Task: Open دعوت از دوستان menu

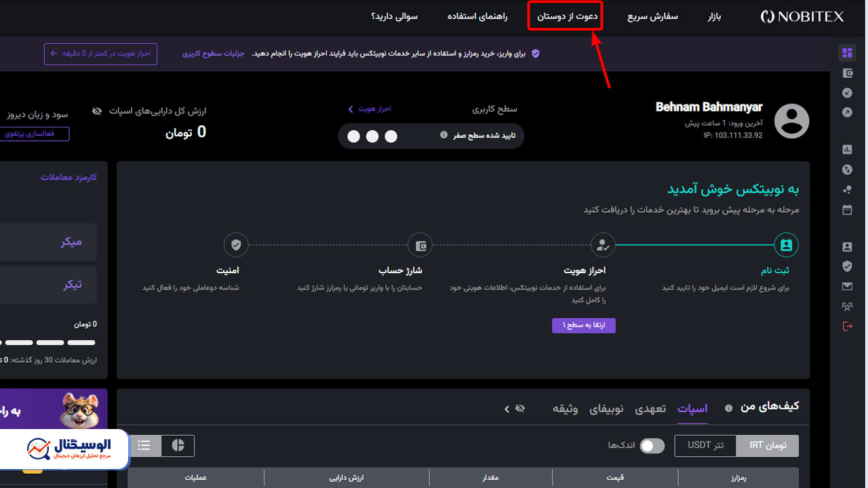Action: pos(567,17)
